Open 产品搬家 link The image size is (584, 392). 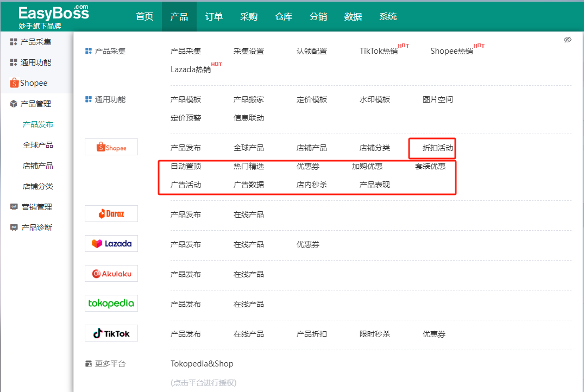coord(249,99)
